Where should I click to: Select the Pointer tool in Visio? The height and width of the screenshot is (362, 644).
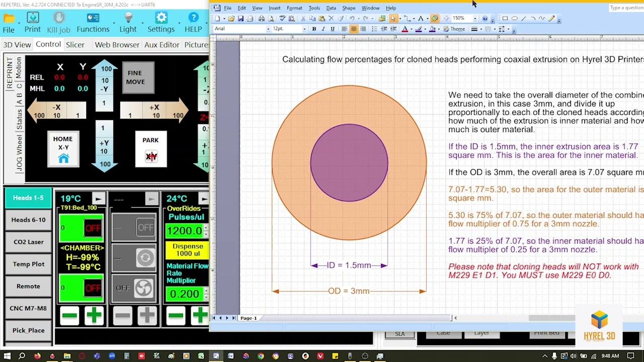pyautogui.click(x=393, y=19)
